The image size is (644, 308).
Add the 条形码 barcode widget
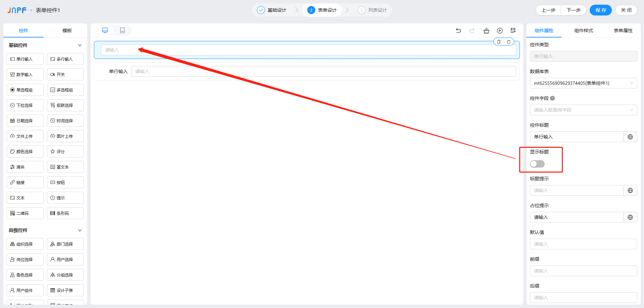point(65,213)
